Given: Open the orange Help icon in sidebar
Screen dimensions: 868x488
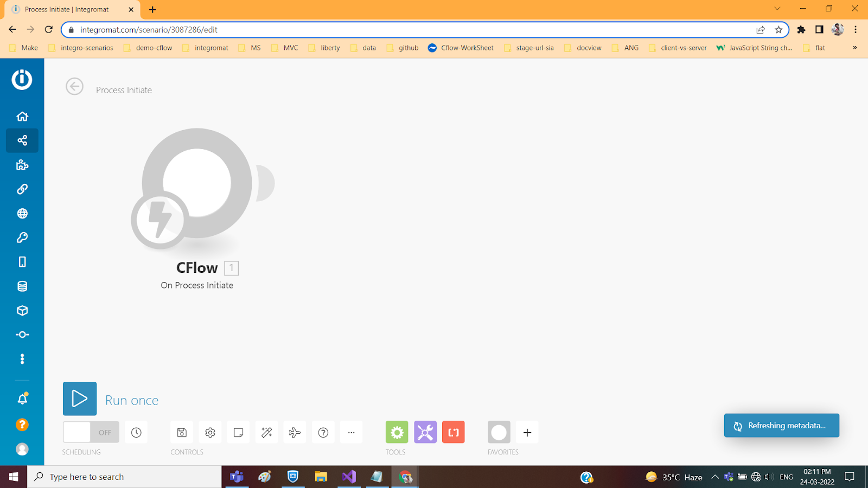Looking at the screenshot, I should 22,425.
